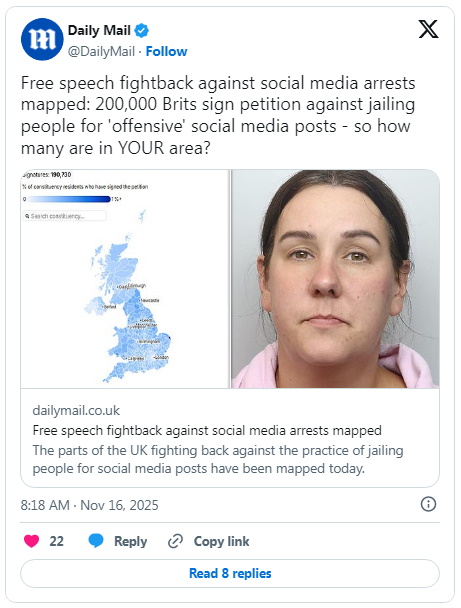Click the 22 likes count

point(56,541)
